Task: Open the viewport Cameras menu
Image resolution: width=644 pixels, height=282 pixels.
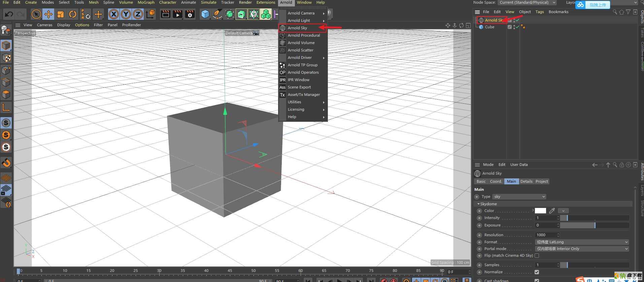Action: 44,25
